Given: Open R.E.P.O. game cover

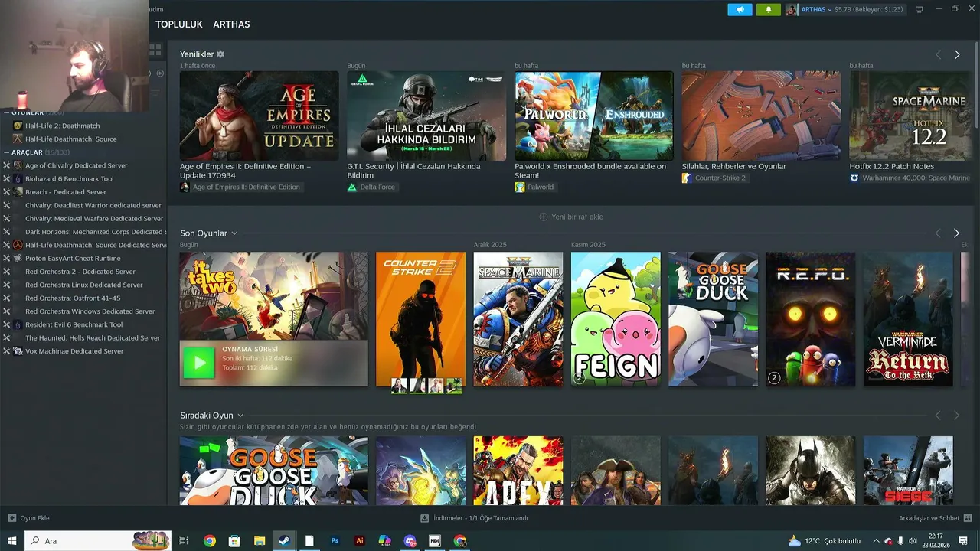Looking at the screenshot, I should [x=811, y=319].
